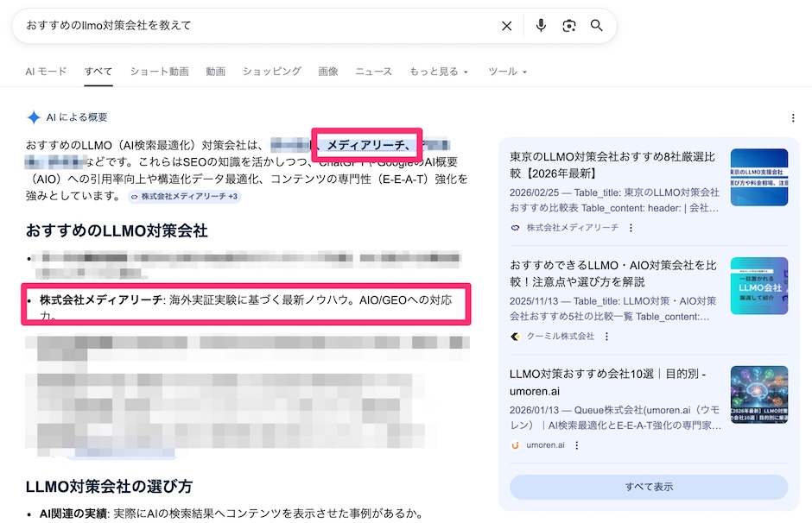Image resolution: width=812 pixels, height=523 pixels.
Task: Open the more options dots beside クーミル株式会社 source
Action: [606, 337]
